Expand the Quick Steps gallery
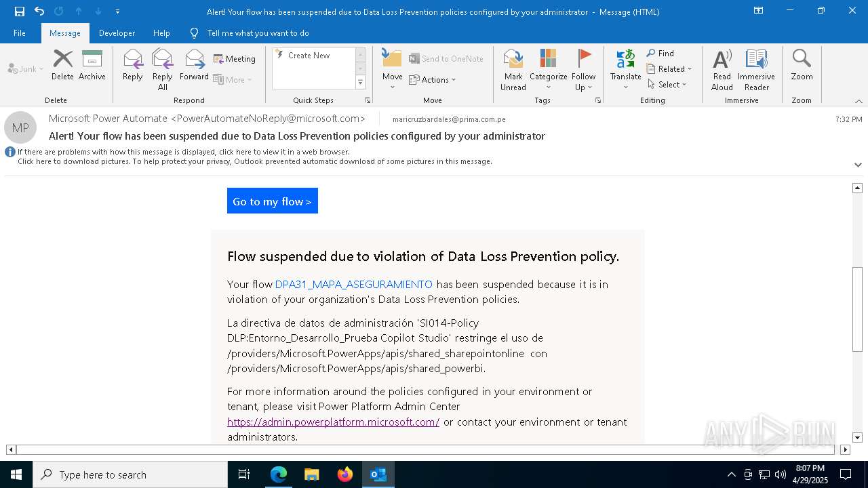Viewport: 868px width, 488px height. 360,83
